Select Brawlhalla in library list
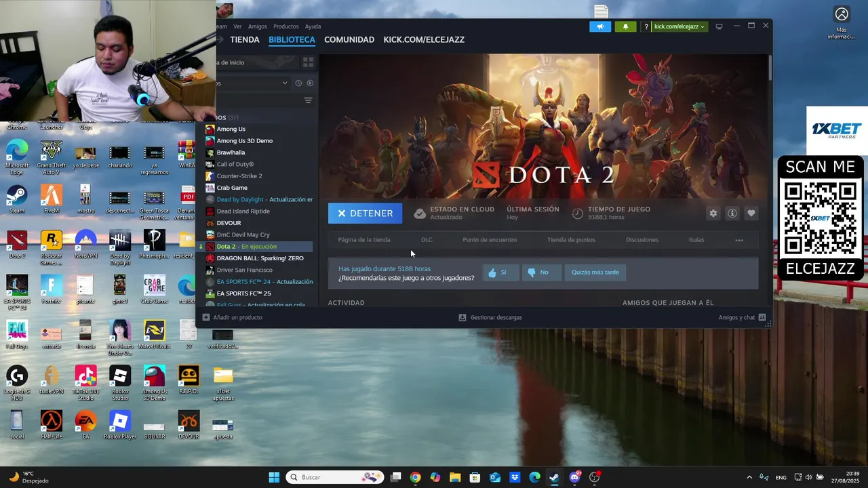This screenshot has width=868, height=488. pos(258,152)
